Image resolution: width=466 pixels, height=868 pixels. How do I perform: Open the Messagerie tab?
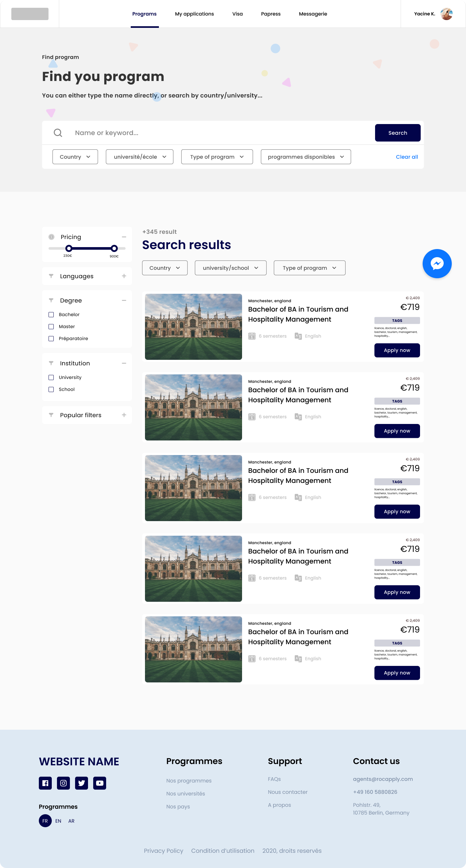coord(313,14)
